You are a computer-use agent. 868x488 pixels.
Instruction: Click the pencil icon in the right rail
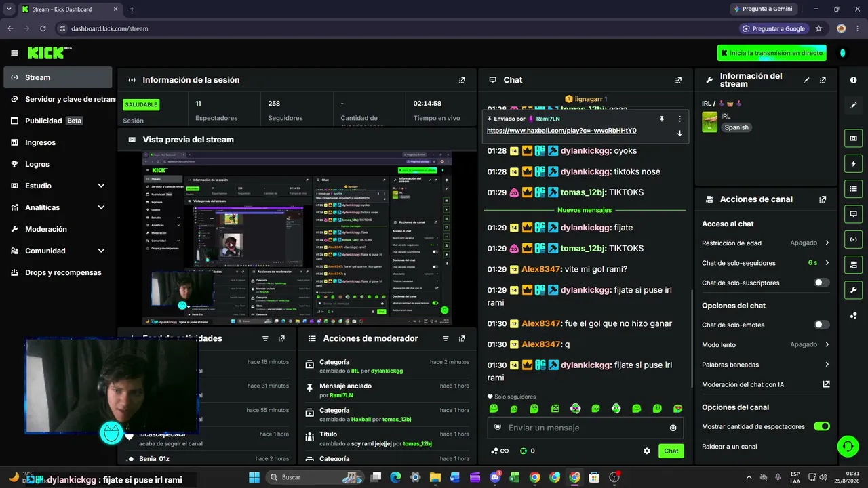click(853, 105)
